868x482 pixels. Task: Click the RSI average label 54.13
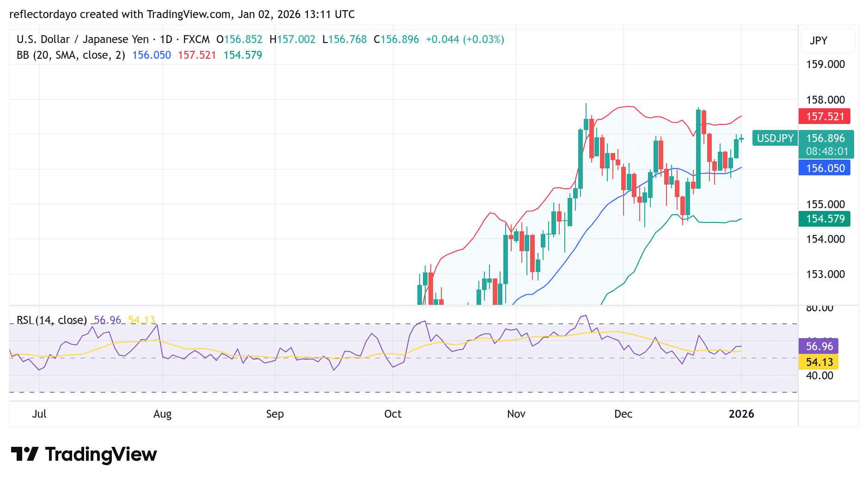click(819, 362)
